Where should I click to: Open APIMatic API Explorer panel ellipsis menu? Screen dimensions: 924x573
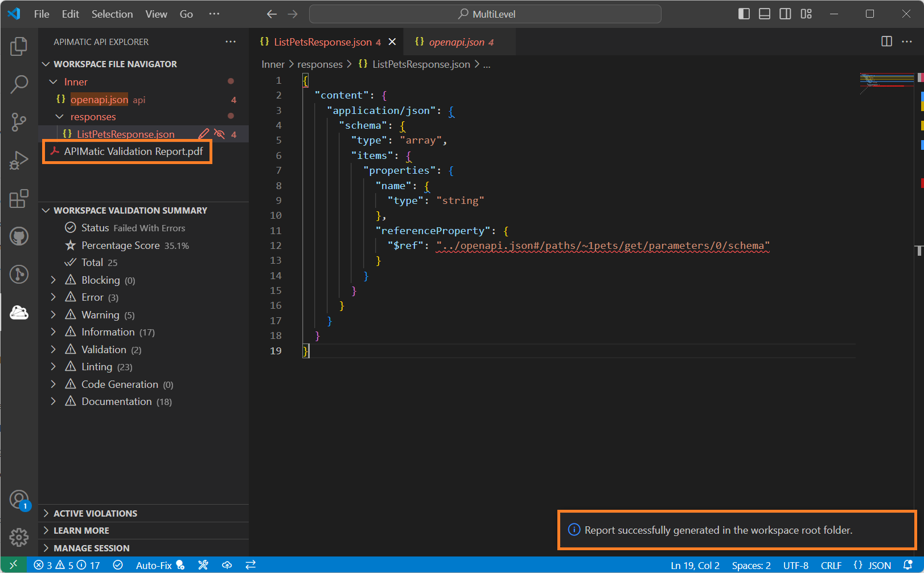231,42
